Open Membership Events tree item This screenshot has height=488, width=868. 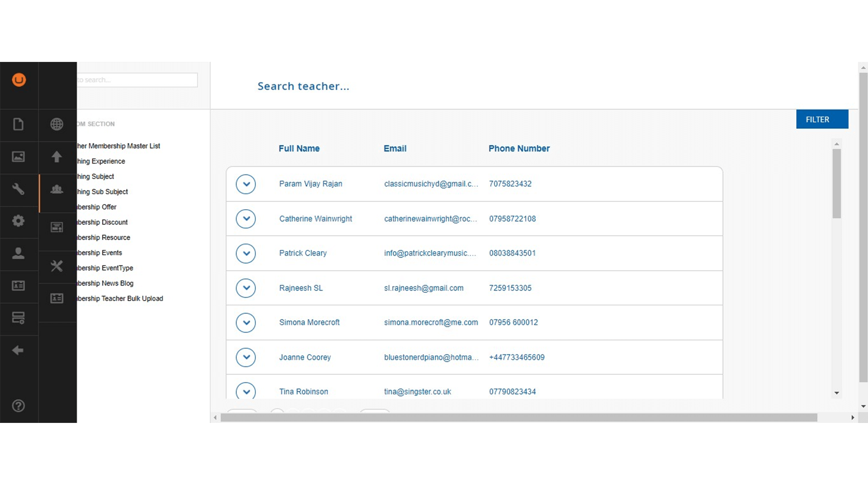99,253
